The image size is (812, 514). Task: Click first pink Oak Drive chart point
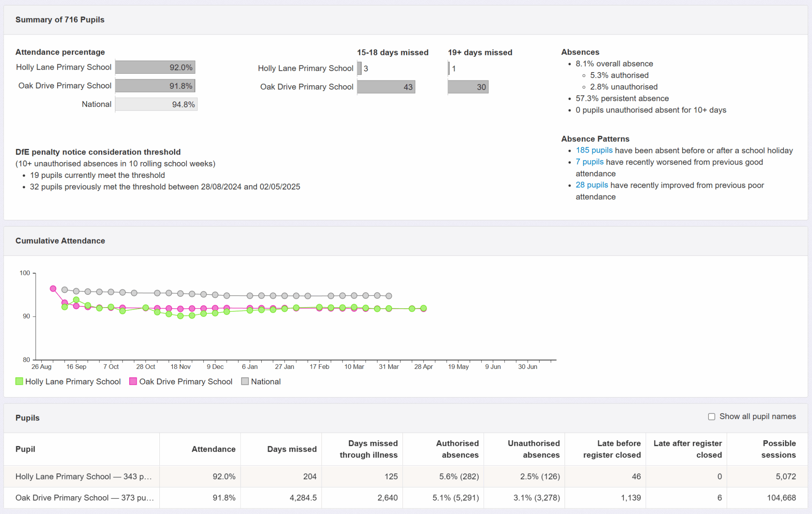pyautogui.click(x=53, y=289)
